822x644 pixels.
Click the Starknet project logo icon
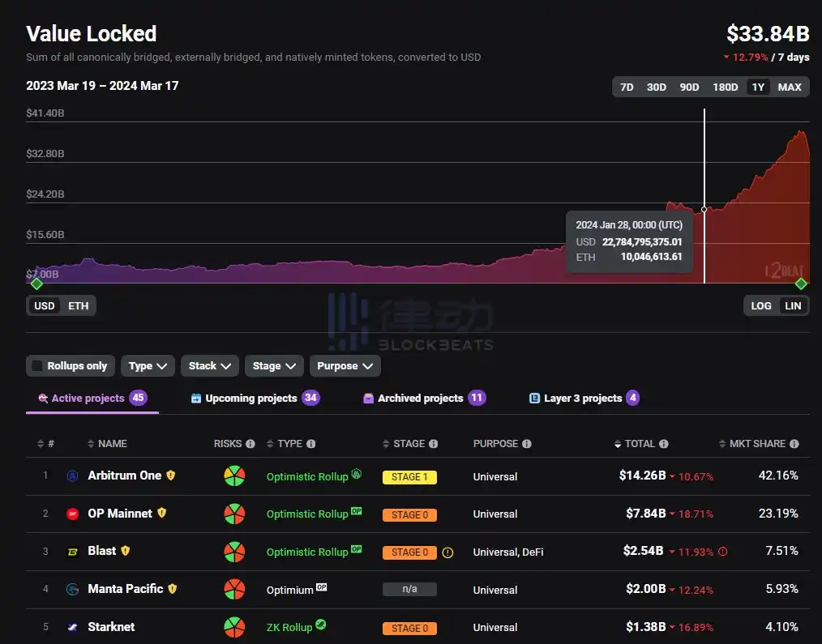[x=72, y=627]
